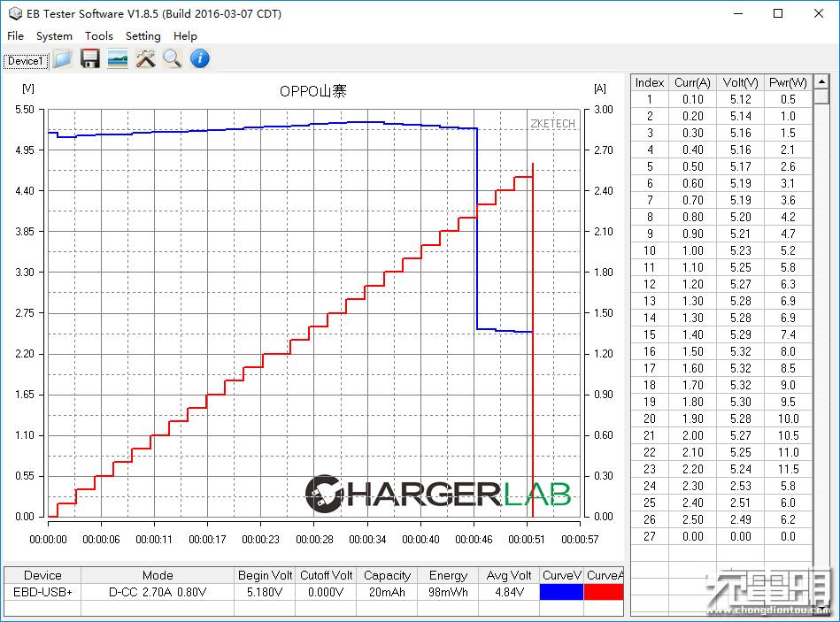Open the Tools menu

point(98,36)
